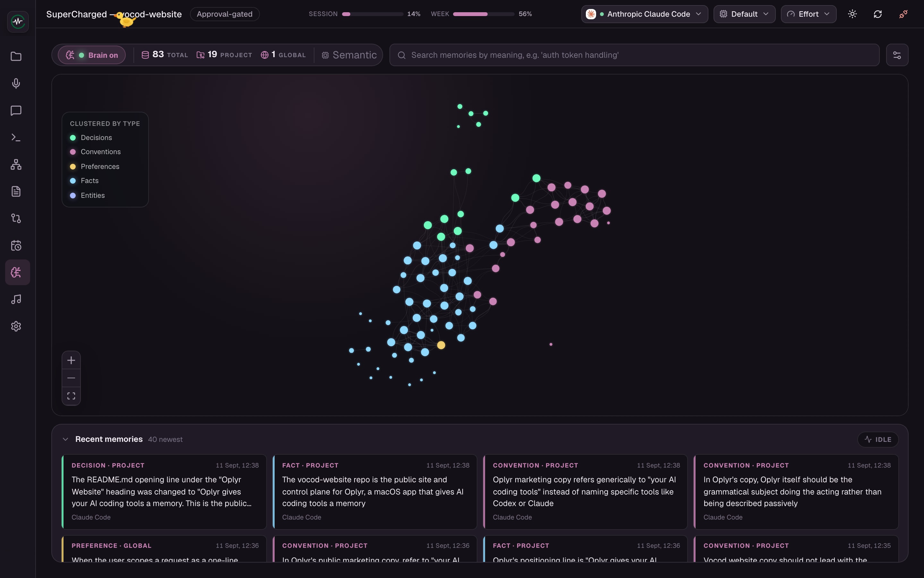Click the yellow Preferences node in graph
This screenshot has height=578, width=924.
click(441, 345)
